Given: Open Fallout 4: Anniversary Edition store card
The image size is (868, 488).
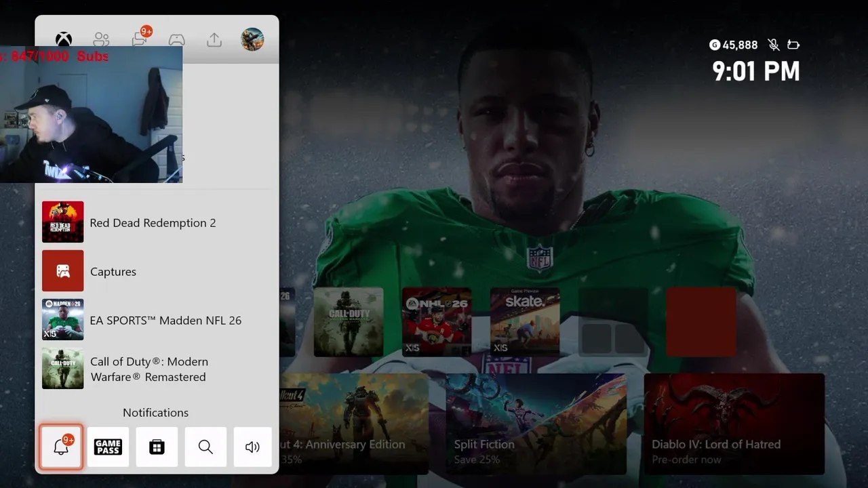Looking at the screenshot, I should (354, 424).
